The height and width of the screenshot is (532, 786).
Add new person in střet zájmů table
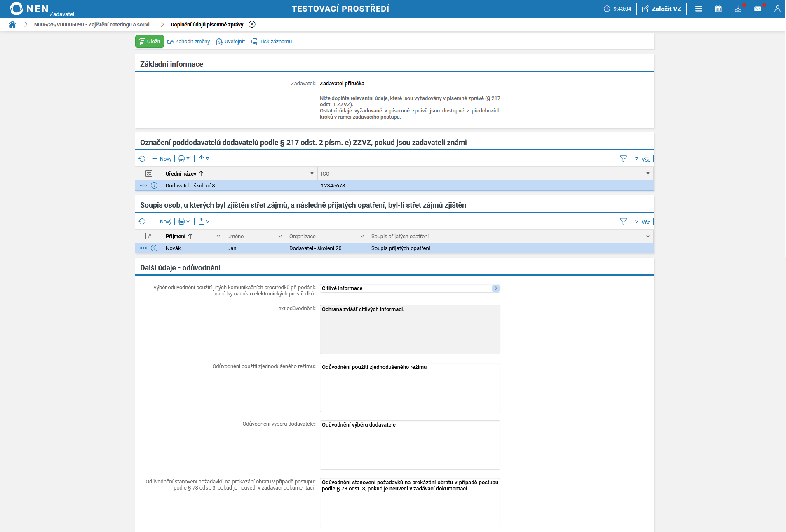[162, 221]
